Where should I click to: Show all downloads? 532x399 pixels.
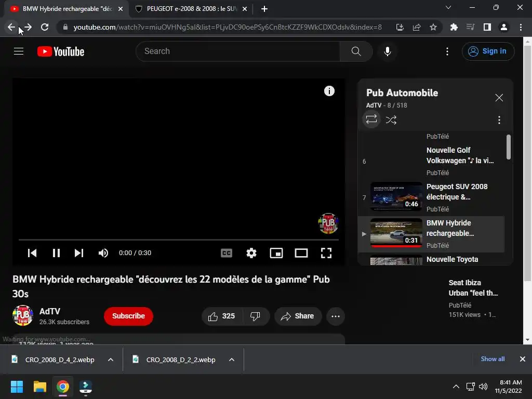493,359
